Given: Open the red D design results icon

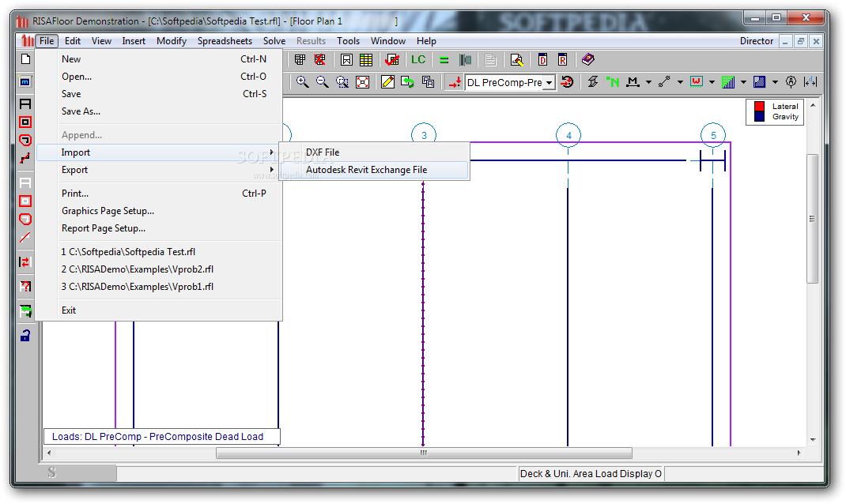Looking at the screenshot, I should coord(542,60).
